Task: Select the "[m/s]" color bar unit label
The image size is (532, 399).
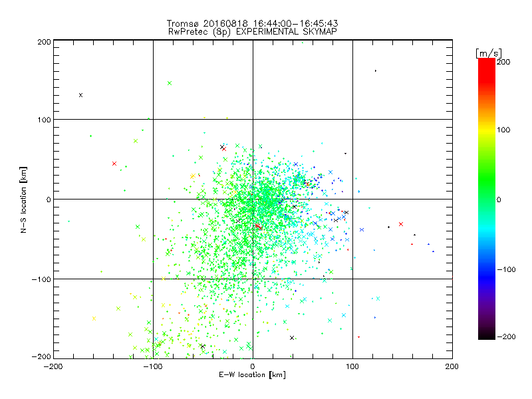Action: point(489,53)
